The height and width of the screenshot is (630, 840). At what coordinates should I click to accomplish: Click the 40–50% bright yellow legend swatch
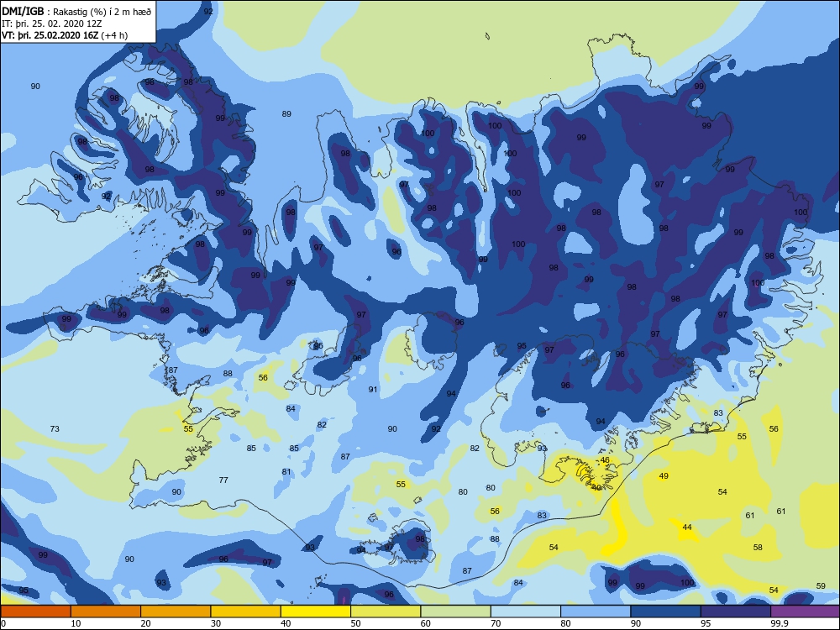pos(316,612)
